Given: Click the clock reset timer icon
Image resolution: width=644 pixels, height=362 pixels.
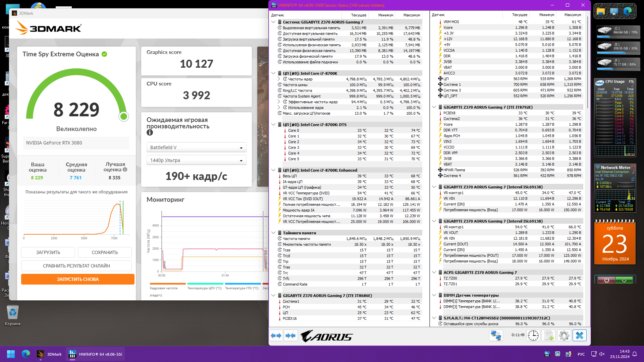Looking at the screenshot, I should pyautogui.click(x=533, y=336).
